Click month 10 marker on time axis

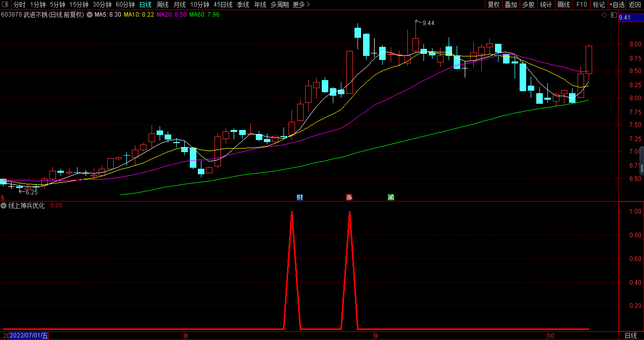pyautogui.click(x=550, y=335)
